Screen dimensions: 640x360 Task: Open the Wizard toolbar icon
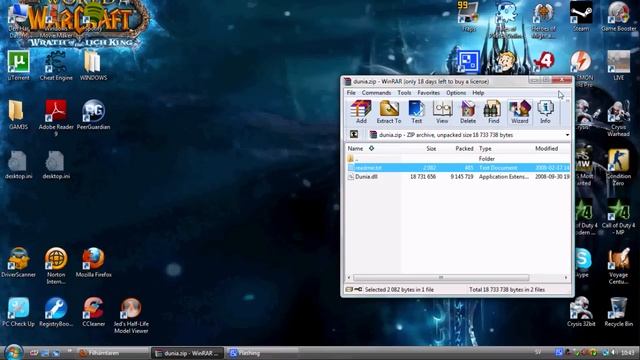(x=519, y=112)
